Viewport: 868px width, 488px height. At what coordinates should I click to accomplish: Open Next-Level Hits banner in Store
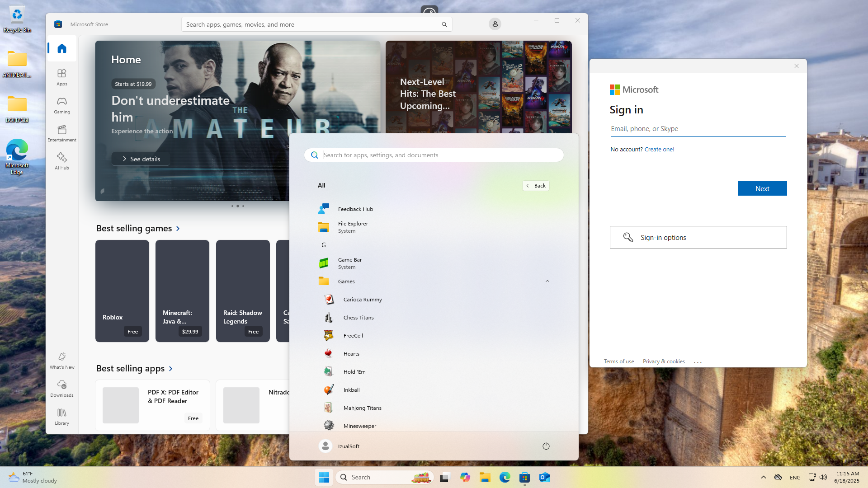[x=478, y=87]
